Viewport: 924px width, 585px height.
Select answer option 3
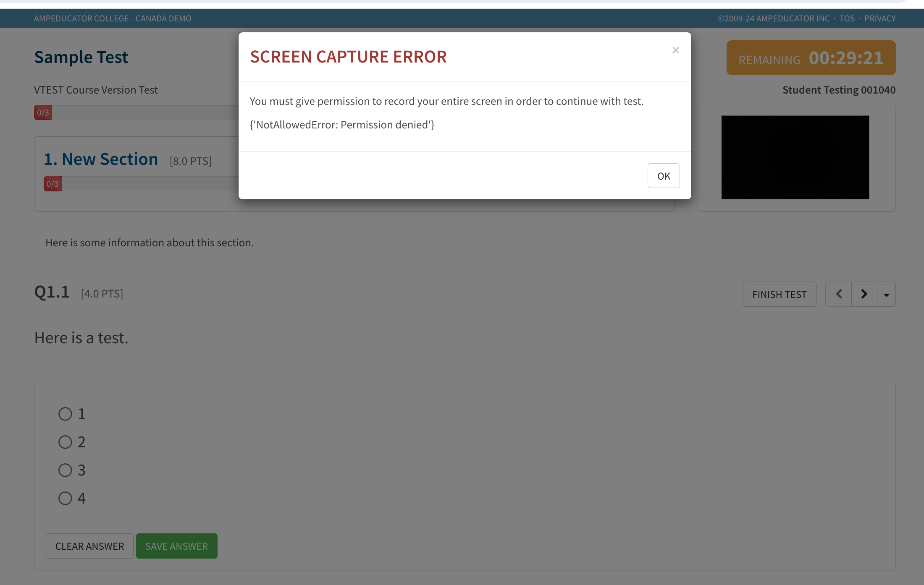tap(65, 470)
